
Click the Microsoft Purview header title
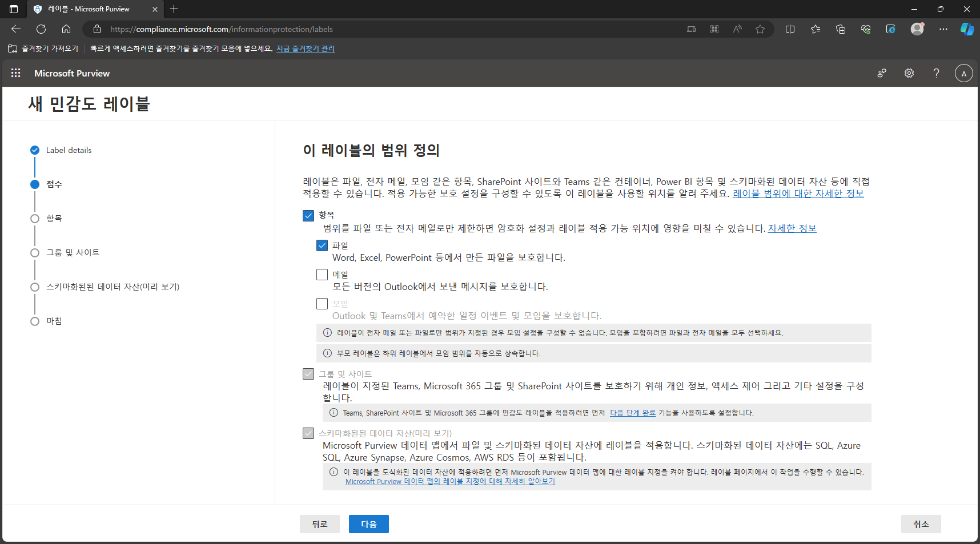point(72,73)
